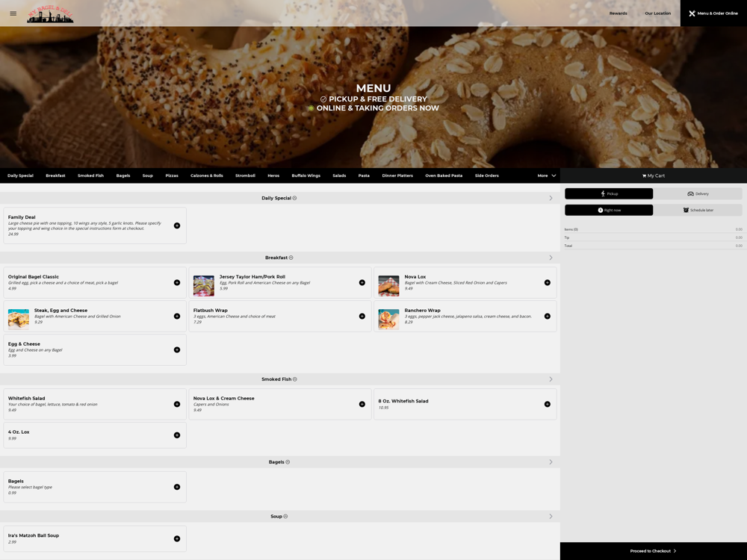The width and height of the screenshot is (747, 560).
Task: Open Our Location link
Action: click(x=658, y=13)
